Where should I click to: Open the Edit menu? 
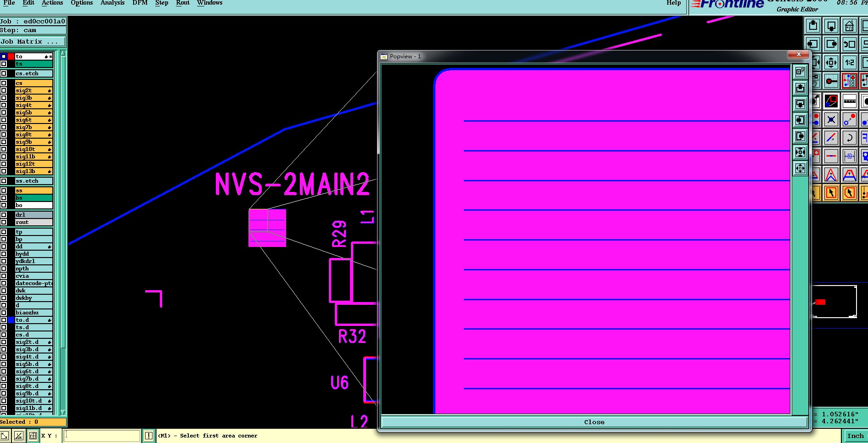click(28, 3)
